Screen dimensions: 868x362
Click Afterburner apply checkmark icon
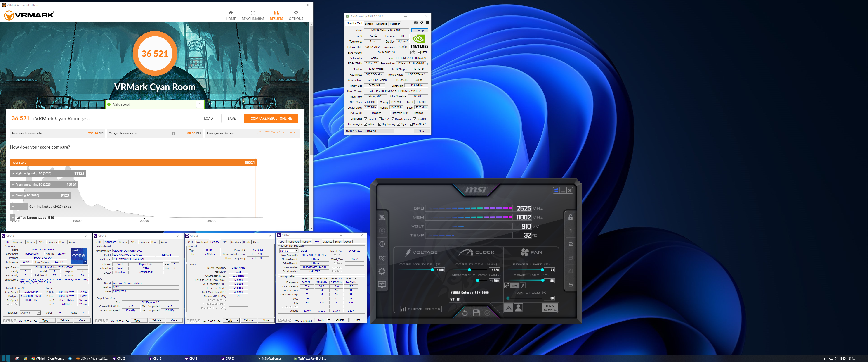click(487, 313)
